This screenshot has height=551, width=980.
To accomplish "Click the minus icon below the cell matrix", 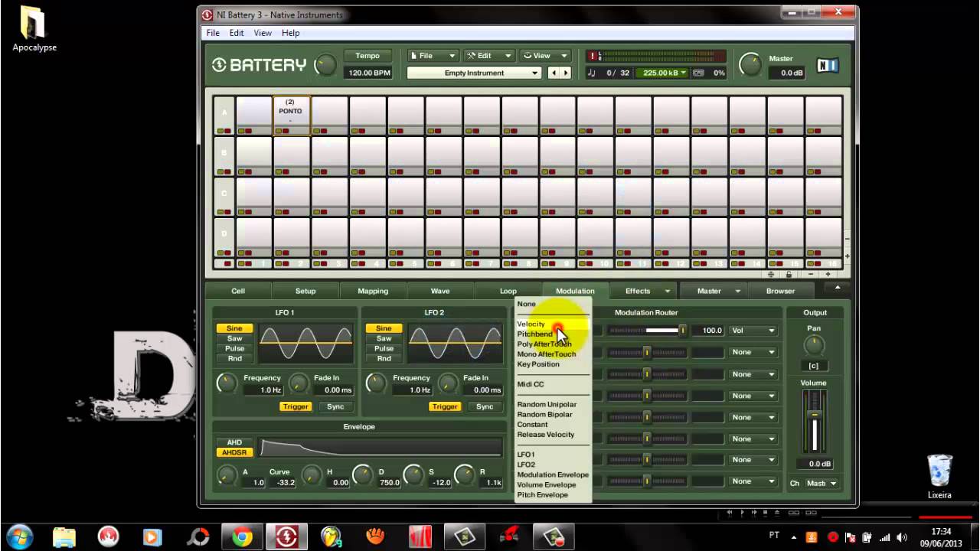I will tap(810, 274).
